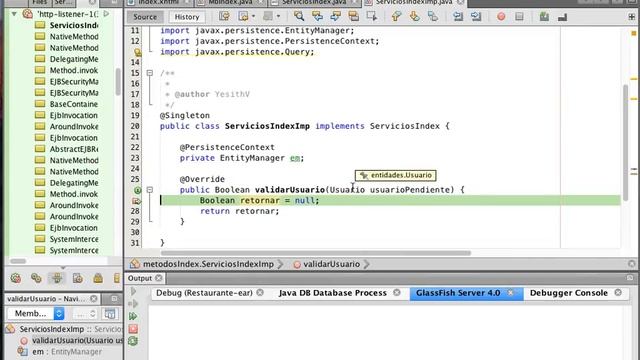Expand arrow after validarUsuario breadcrumb
640x360 pixels.
click(x=367, y=264)
